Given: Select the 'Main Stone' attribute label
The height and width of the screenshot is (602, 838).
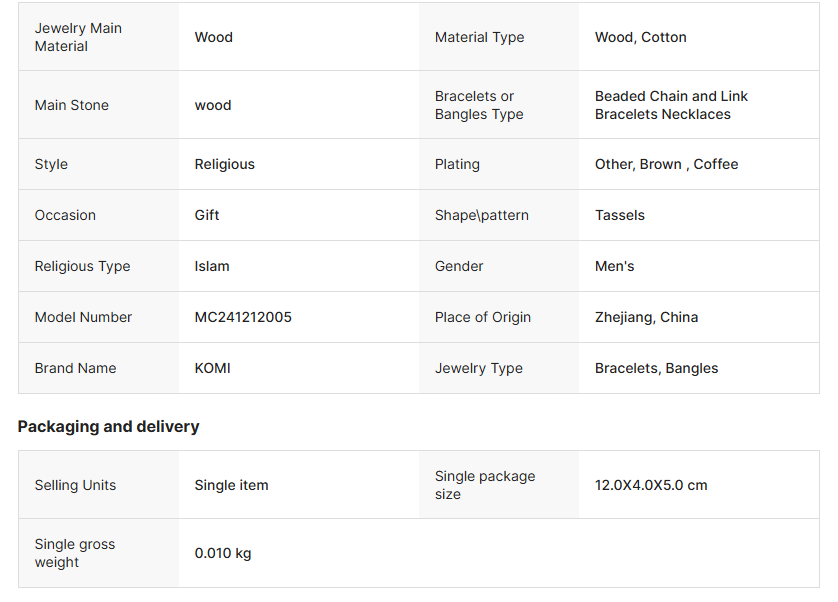Looking at the screenshot, I should [72, 105].
